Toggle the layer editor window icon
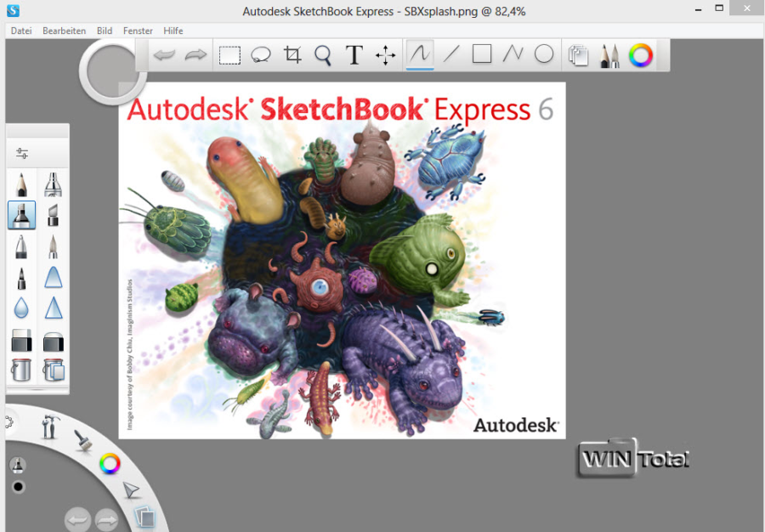This screenshot has width=765, height=532. 578,55
